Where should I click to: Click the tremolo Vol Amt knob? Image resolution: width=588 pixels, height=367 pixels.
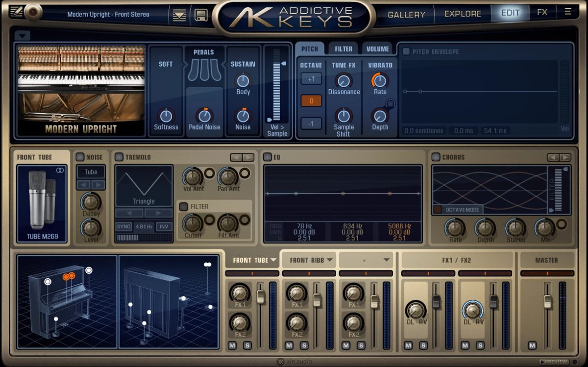pos(193,176)
